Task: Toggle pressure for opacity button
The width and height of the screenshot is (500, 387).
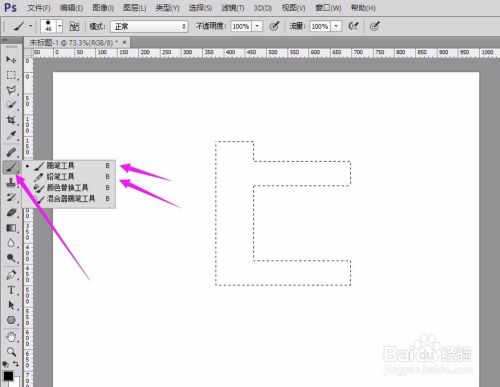Action: 274,26
